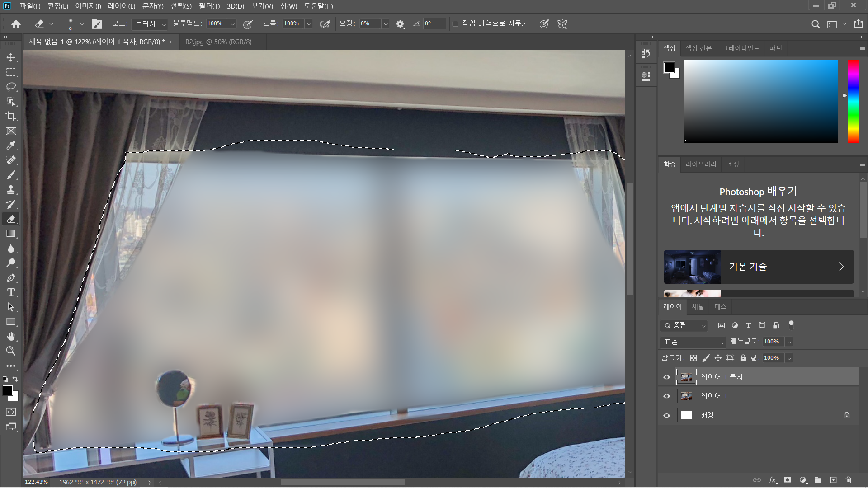The width and height of the screenshot is (868, 488).
Task: Expand the layer filter 종류 dropdown
Action: coord(684,325)
